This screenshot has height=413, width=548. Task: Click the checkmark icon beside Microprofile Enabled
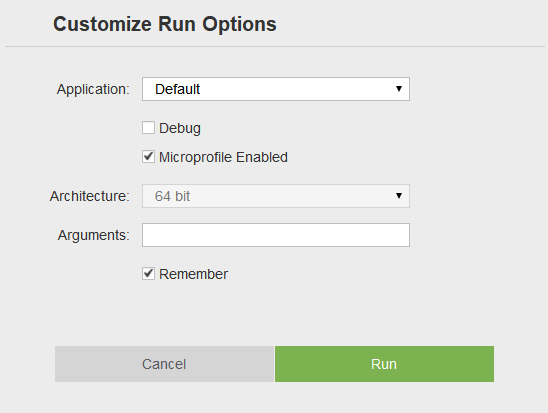tap(148, 156)
